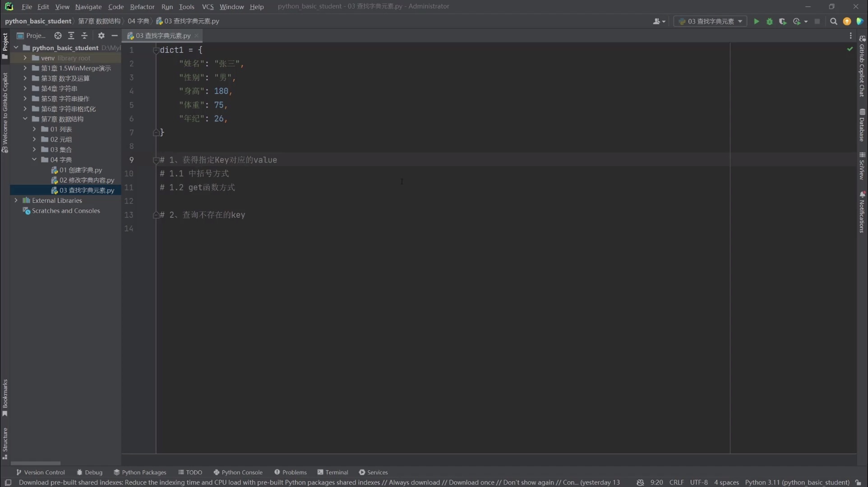Open the Terminal tab at bottom
This screenshot has height=487, width=868.
tap(333, 472)
